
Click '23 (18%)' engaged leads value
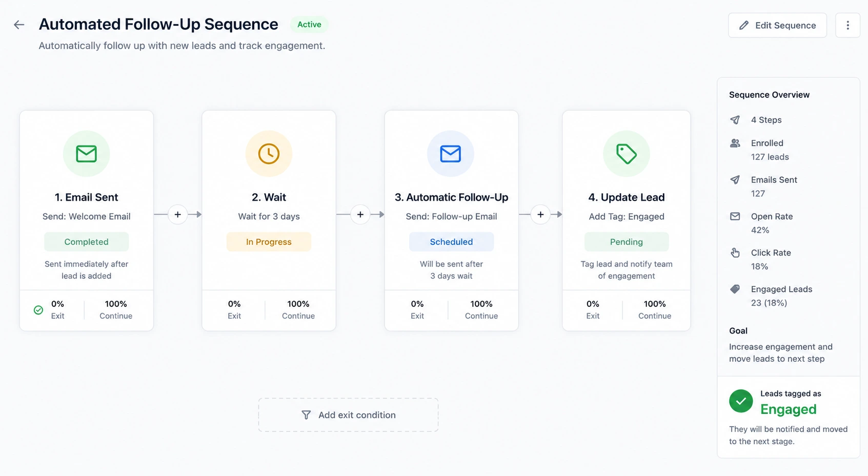(x=769, y=303)
